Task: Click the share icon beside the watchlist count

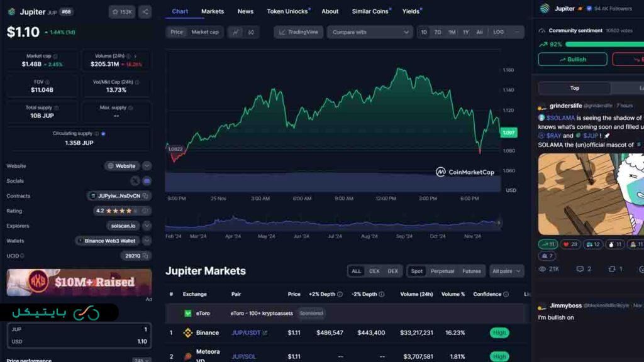Action: (x=145, y=12)
